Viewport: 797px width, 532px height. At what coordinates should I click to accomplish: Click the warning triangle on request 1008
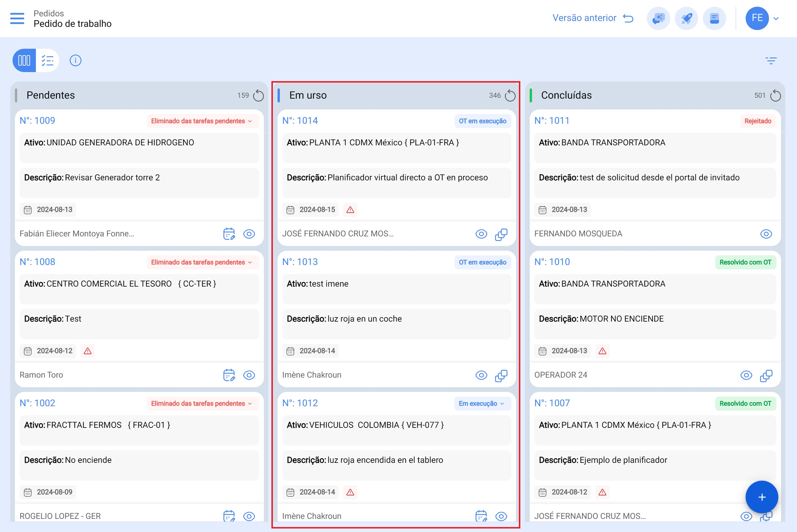(x=88, y=351)
